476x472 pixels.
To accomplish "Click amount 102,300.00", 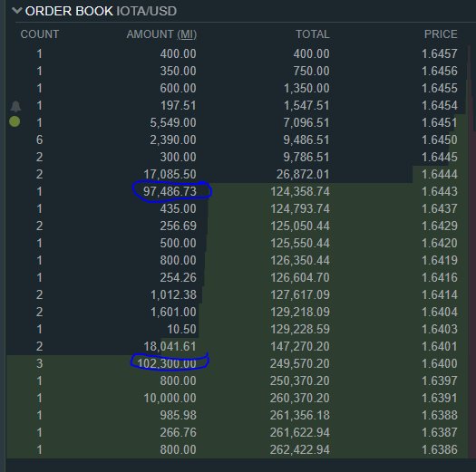I will click(x=167, y=363).
